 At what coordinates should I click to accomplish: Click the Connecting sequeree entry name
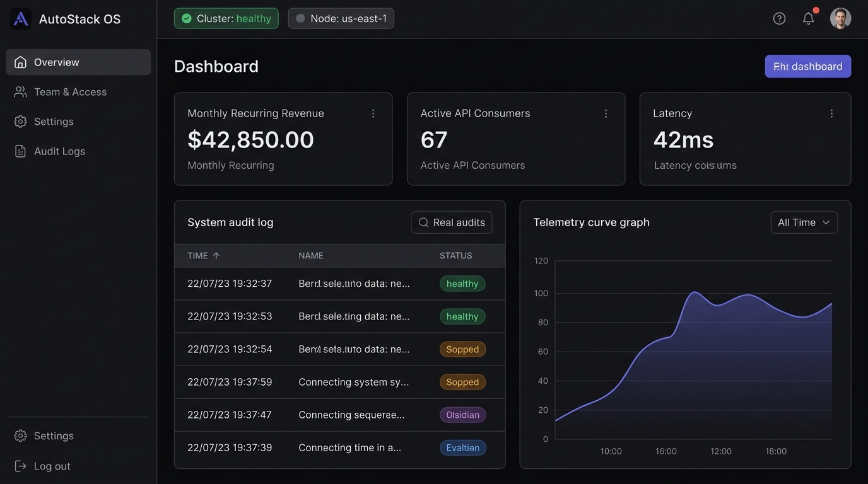point(351,414)
